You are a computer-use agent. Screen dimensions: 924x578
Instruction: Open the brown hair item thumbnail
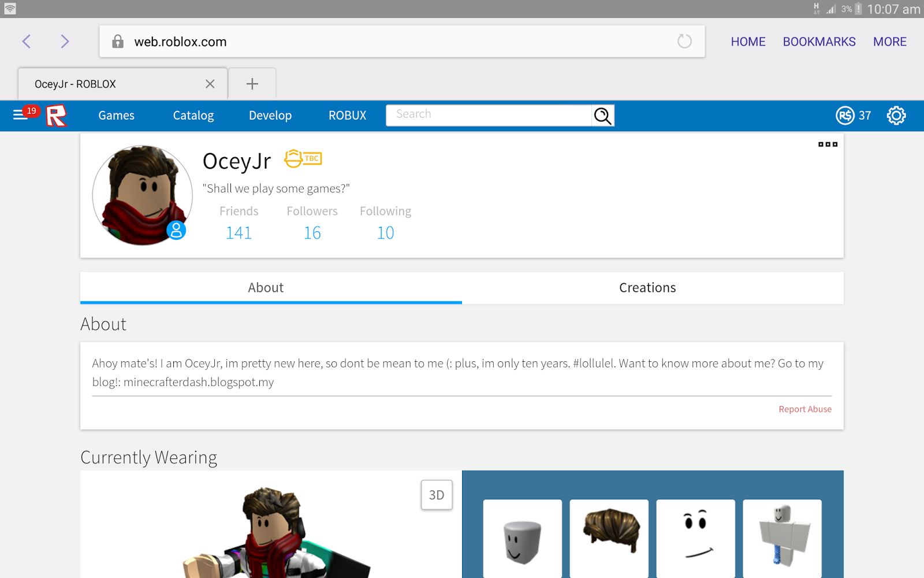point(609,539)
